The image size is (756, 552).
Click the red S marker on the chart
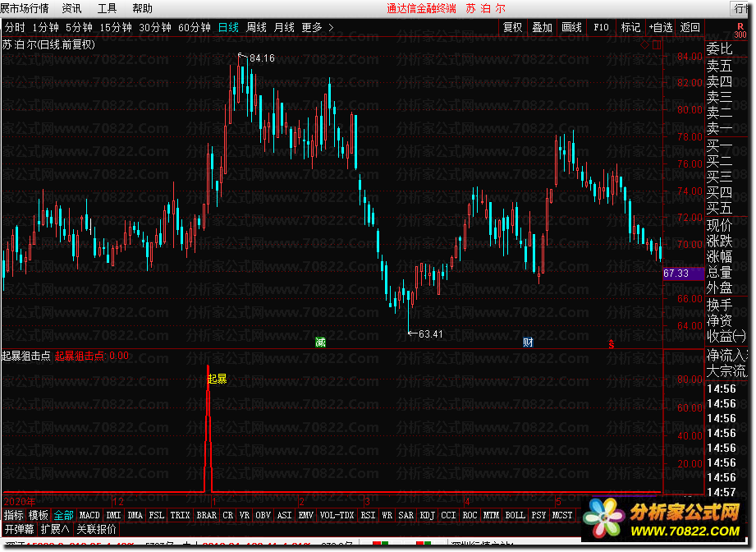click(612, 343)
